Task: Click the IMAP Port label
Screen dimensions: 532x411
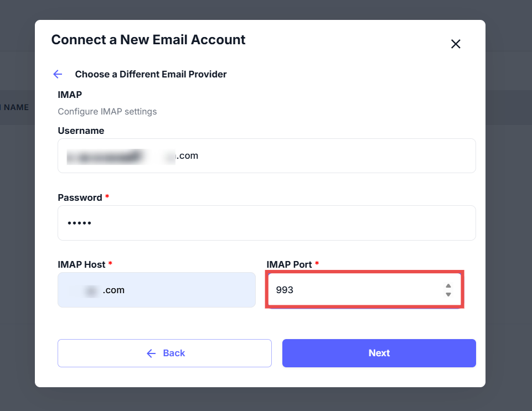Action: click(289, 264)
